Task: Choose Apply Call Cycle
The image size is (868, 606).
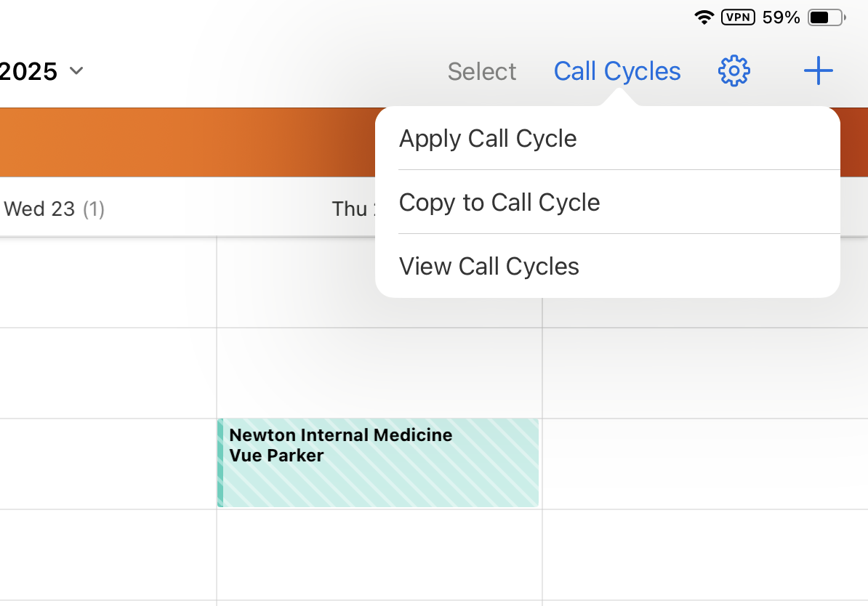Action: click(488, 139)
